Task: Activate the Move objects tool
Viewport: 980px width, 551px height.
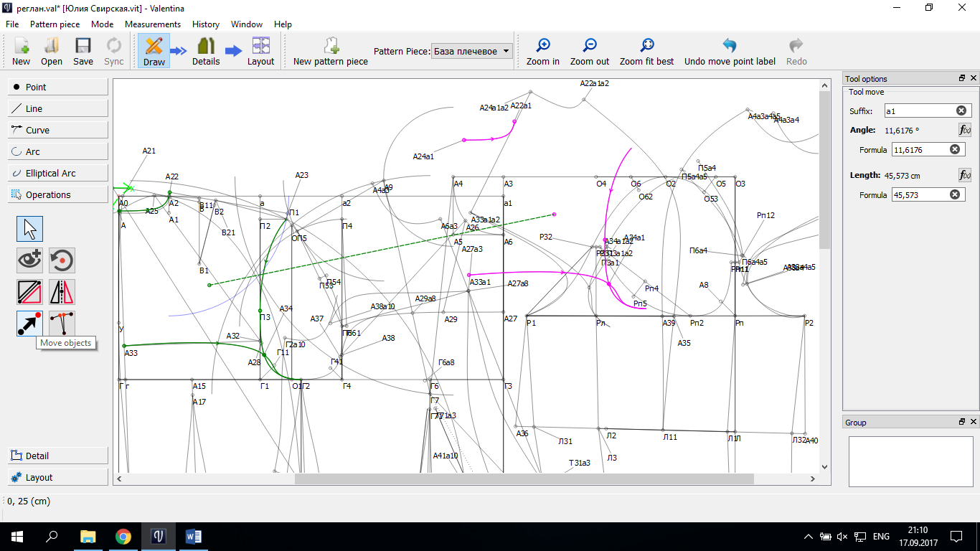Action: 29,323
